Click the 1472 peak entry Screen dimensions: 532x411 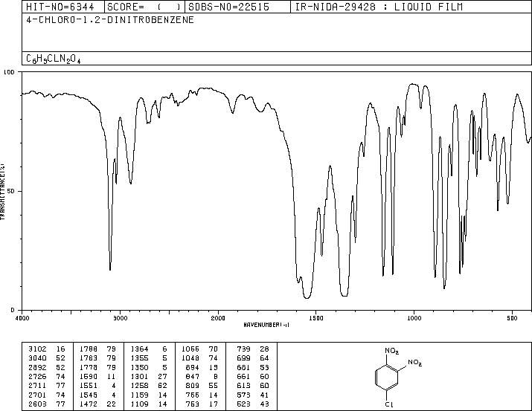(97, 404)
